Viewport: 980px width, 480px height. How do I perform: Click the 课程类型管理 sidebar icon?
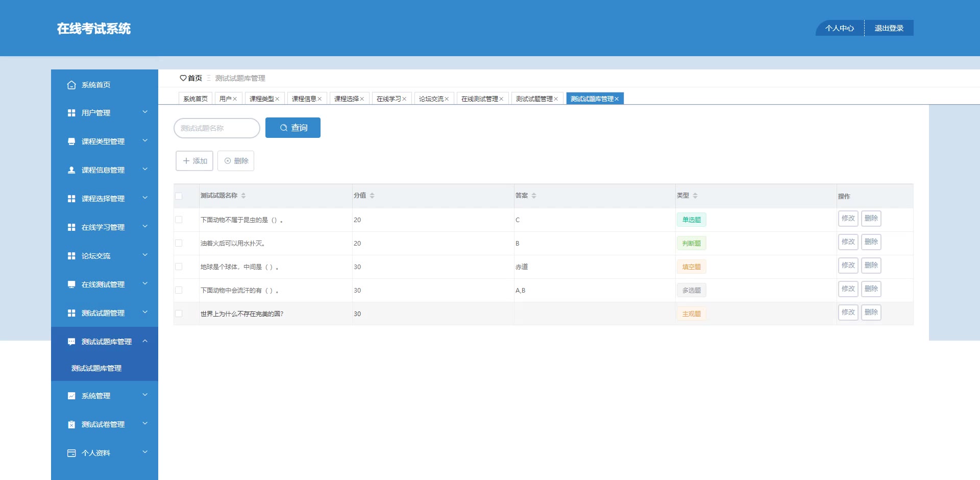point(71,141)
